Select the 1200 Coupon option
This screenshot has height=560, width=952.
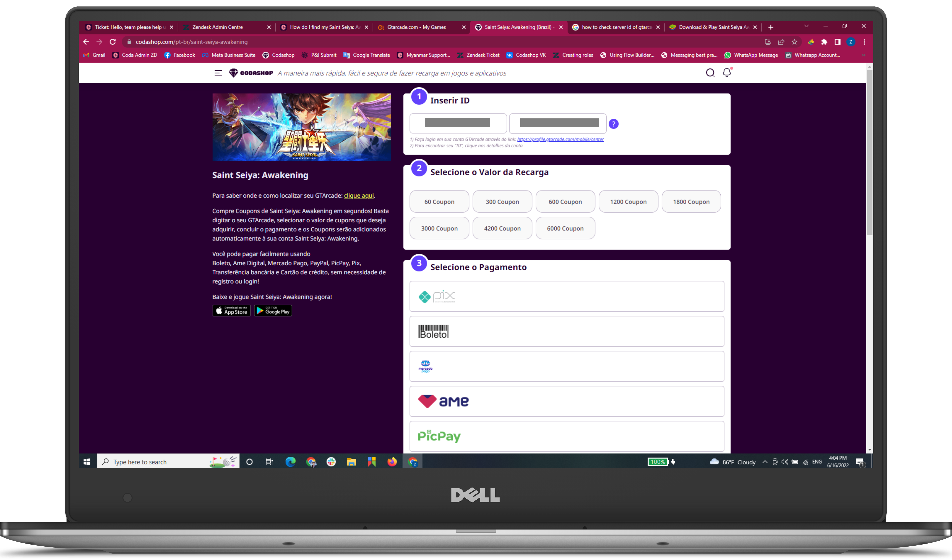click(628, 202)
